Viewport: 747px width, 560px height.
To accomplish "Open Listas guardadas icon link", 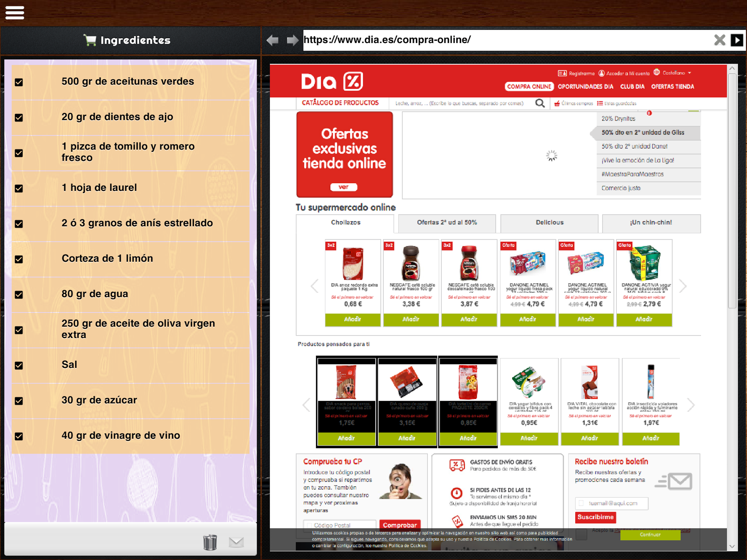I will tap(616, 103).
